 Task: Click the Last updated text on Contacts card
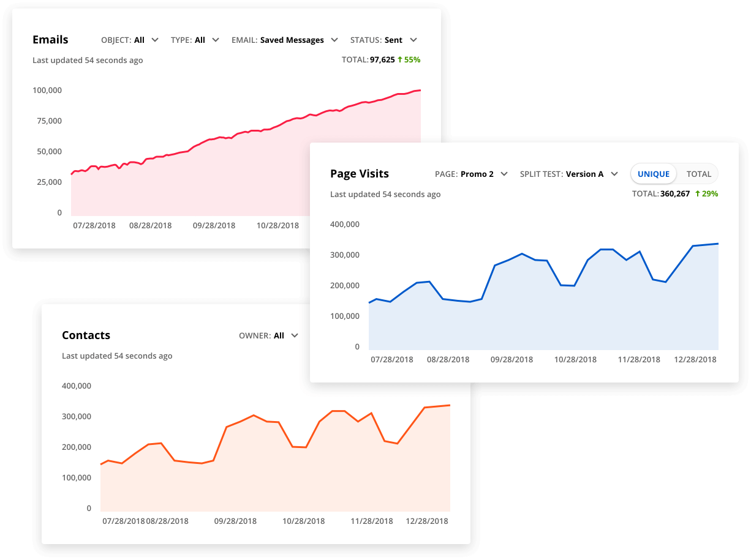click(x=116, y=356)
